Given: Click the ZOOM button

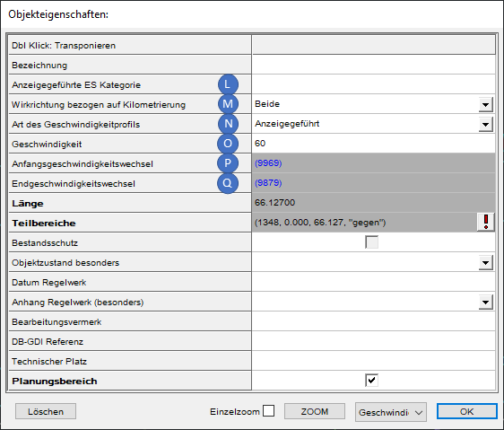Looking at the screenshot, I should point(315,411).
